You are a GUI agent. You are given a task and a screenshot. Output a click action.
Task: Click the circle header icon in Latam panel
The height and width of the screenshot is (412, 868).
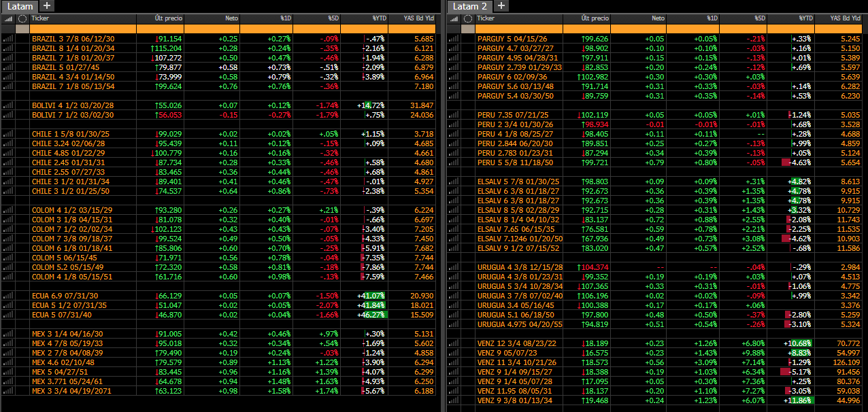(x=22, y=19)
